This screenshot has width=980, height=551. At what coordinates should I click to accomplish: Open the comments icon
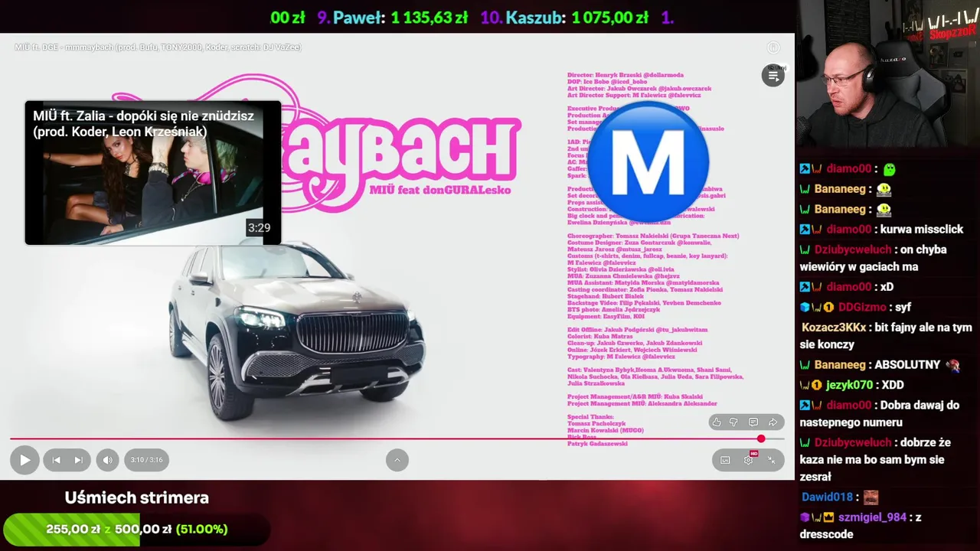(x=753, y=422)
